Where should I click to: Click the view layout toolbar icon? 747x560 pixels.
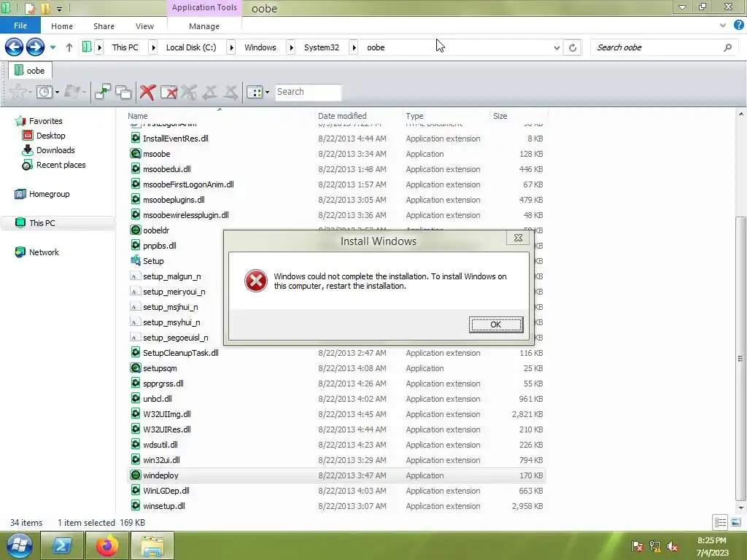(255, 92)
